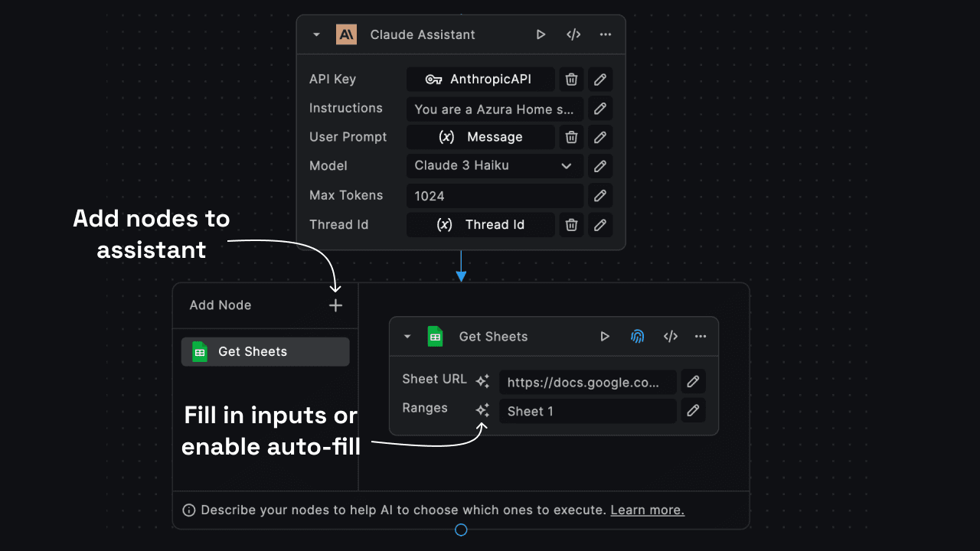Screen dimensions: 980x551
Task: Open more options for Claude Assistant
Action: 605,34
